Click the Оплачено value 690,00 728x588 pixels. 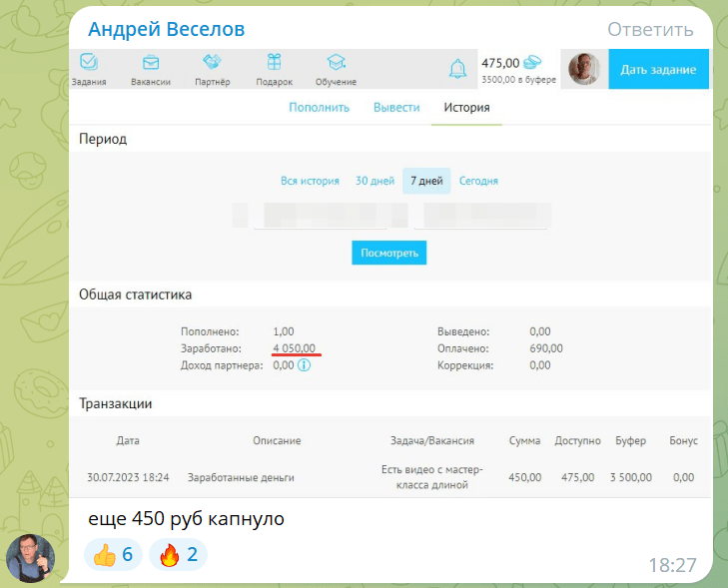coord(546,348)
